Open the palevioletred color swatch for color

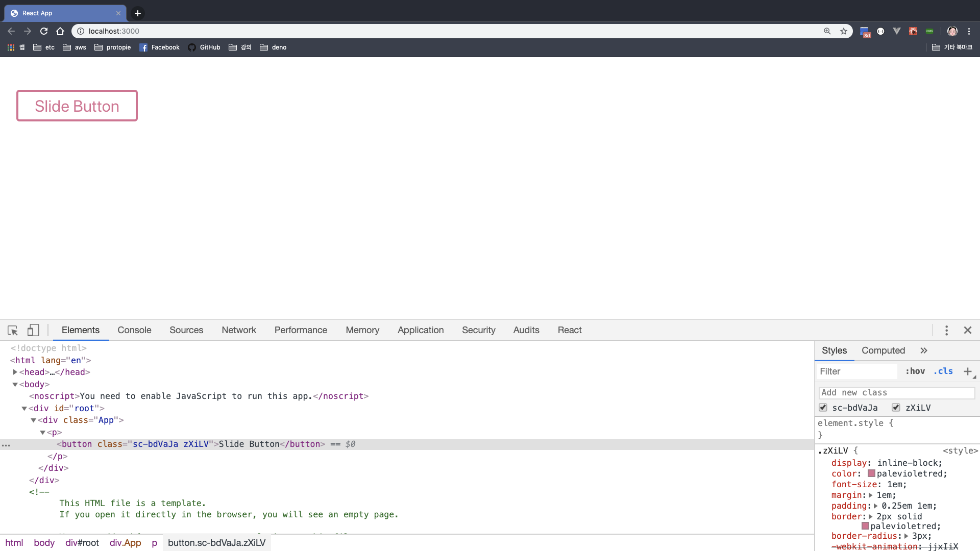point(871,474)
